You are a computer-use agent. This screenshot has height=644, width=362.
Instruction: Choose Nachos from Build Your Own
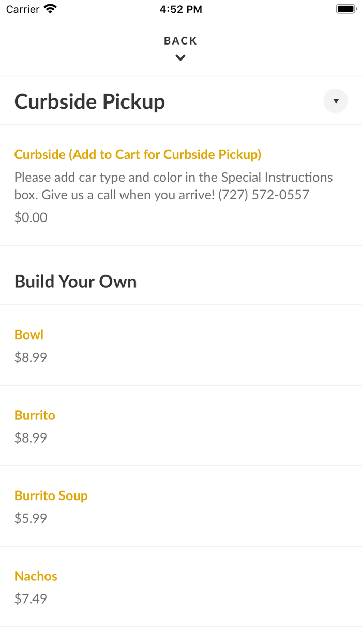click(36, 576)
